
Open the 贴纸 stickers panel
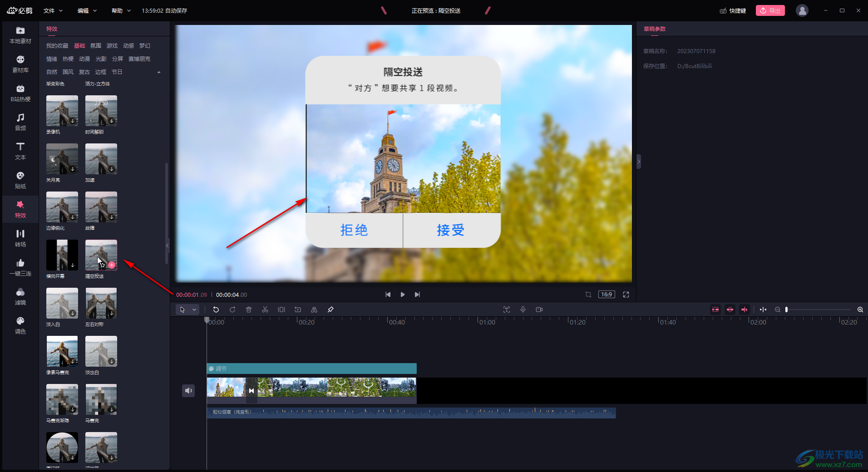tap(20, 181)
